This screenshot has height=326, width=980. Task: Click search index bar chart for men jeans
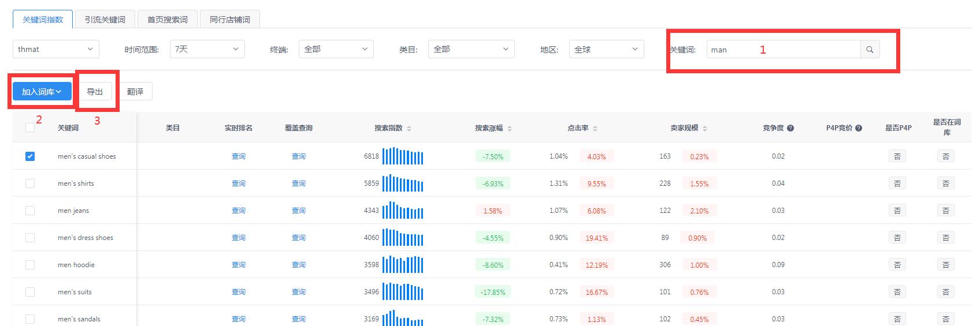(403, 211)
